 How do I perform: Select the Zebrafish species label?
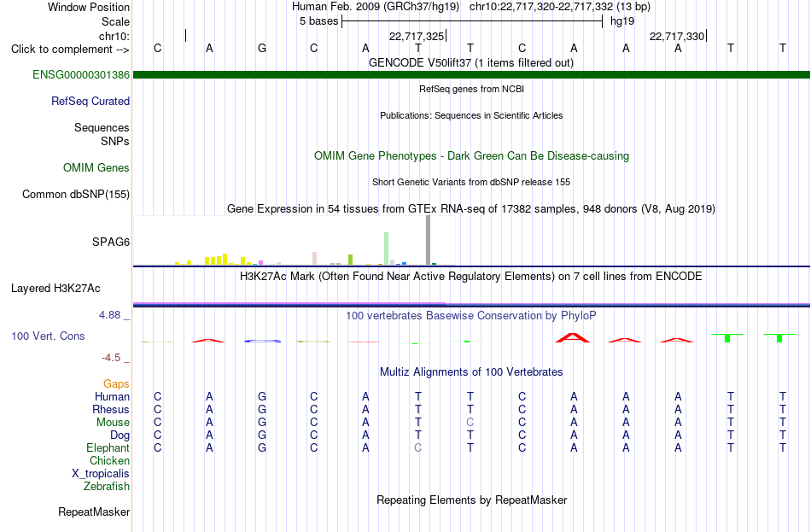(x=107, y=486)
